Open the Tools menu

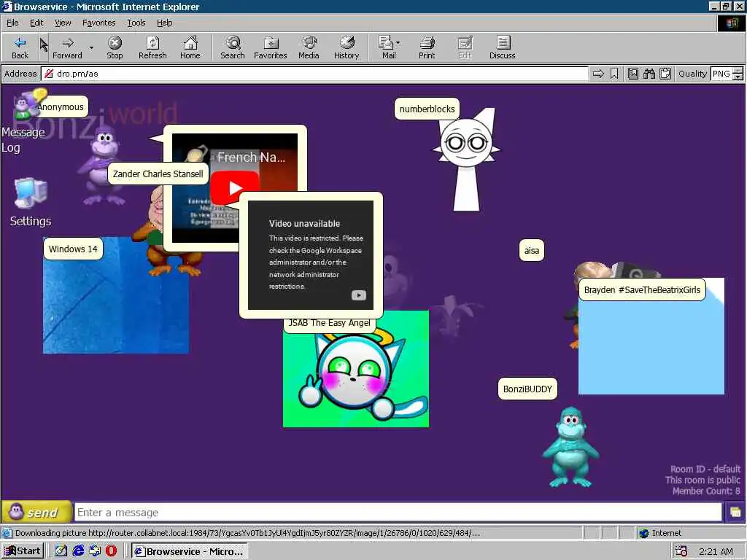[x=136, y=23]
